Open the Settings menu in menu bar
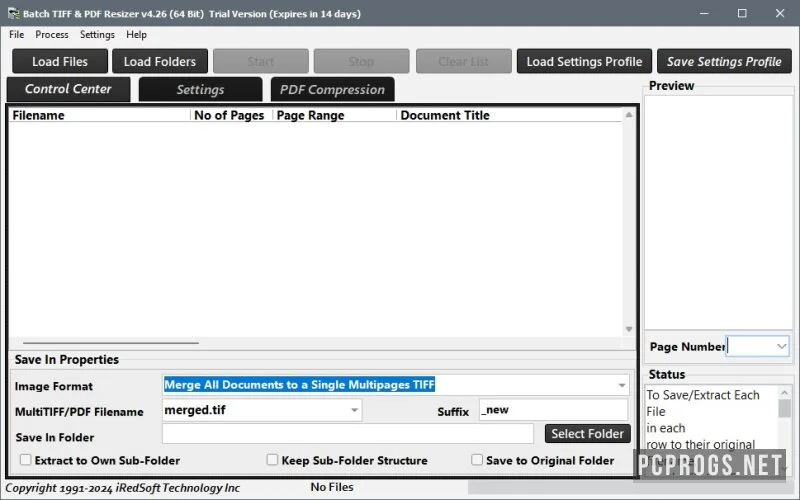 pyautogui.click(x=97, y=35)
